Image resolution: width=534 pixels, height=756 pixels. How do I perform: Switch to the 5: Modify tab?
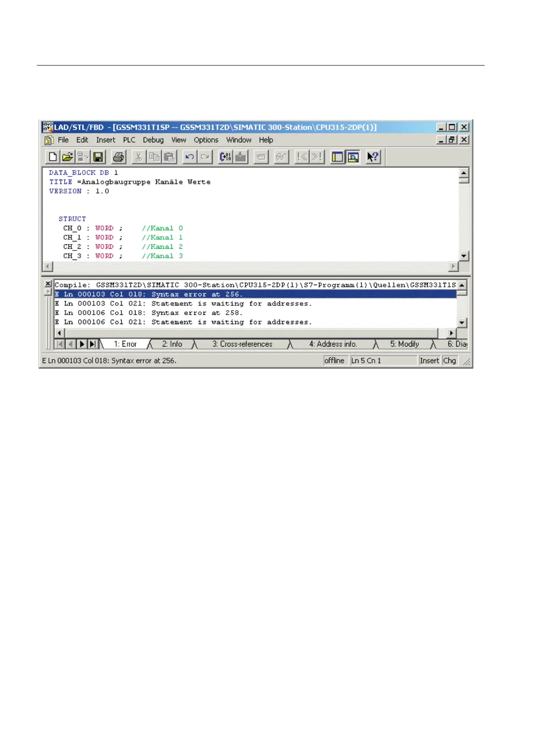(x=404, y=344)
